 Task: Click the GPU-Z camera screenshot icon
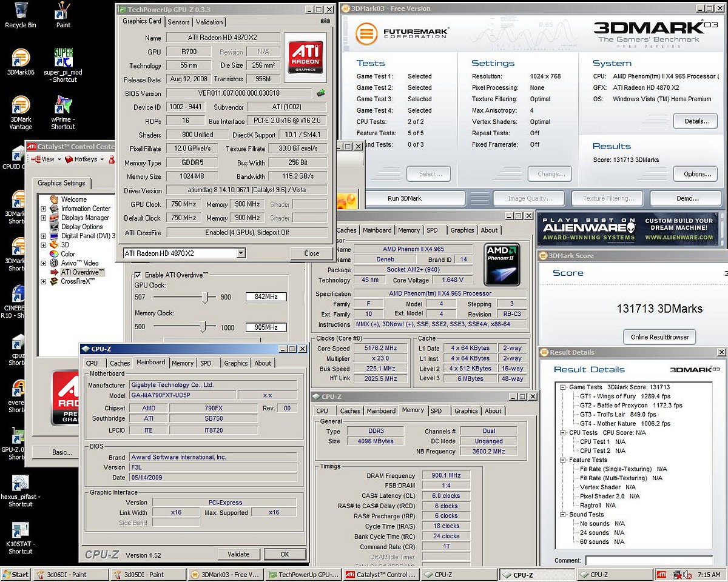[326, 21]
